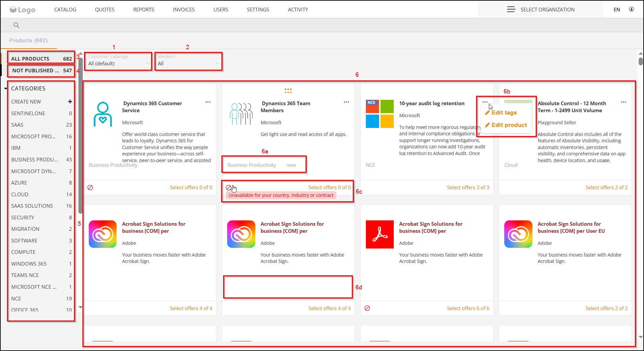Open the 10-year audit log retention title
Viewport: 644px width, 351px height.
[x=432, y=103]
